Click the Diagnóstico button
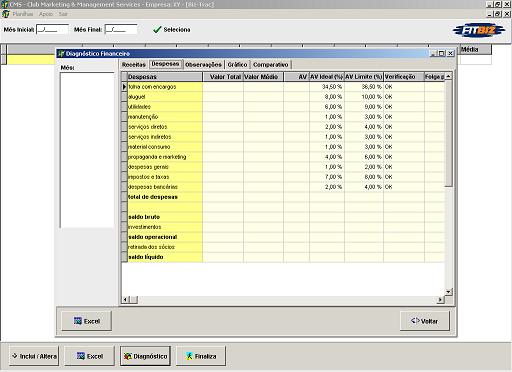Screen dimensions: 512x372 pyautogui.click(x=145, y=356)
